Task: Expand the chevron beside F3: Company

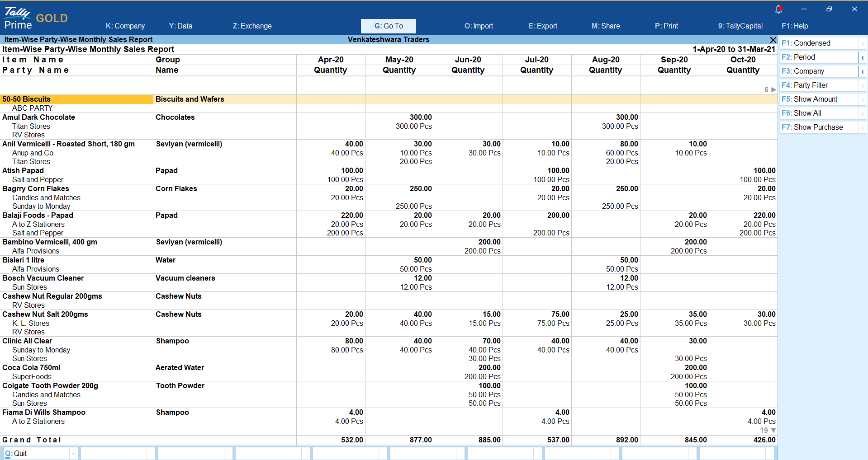Action: [863, 71]
